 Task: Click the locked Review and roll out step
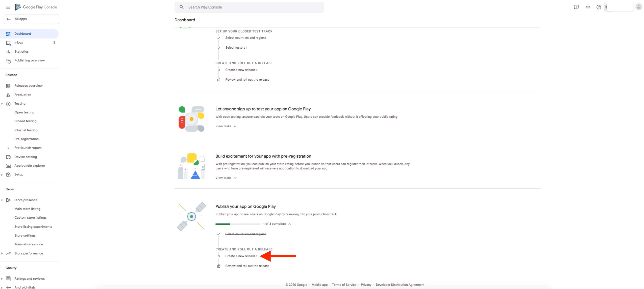tap(247, 266)
